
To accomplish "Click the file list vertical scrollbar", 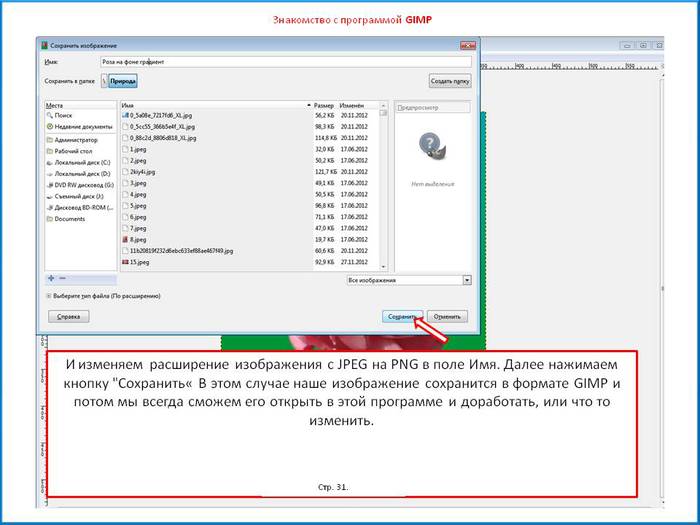I will [x=383, y=186].
